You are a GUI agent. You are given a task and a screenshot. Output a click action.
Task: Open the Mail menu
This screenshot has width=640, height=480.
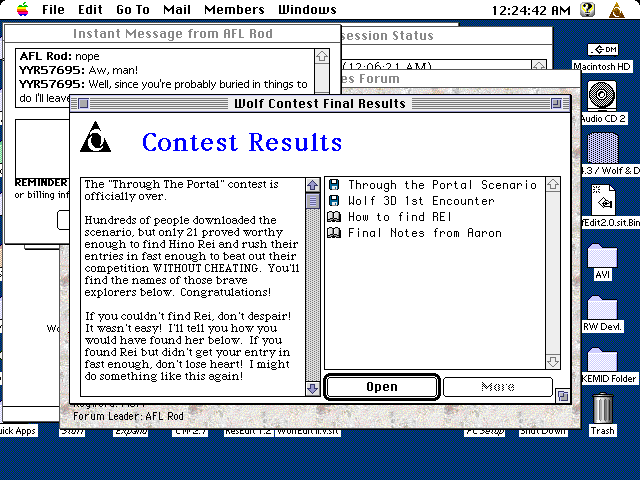[x=177, y=9]
